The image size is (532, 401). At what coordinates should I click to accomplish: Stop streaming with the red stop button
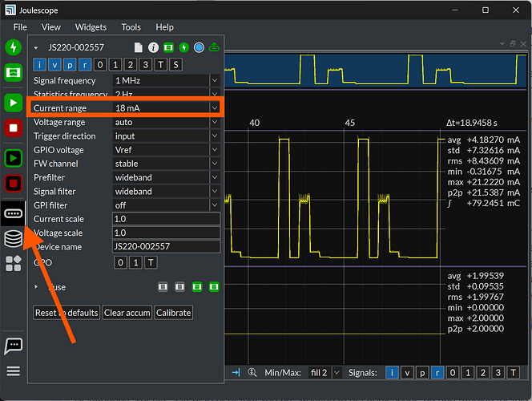click(14, 128)
